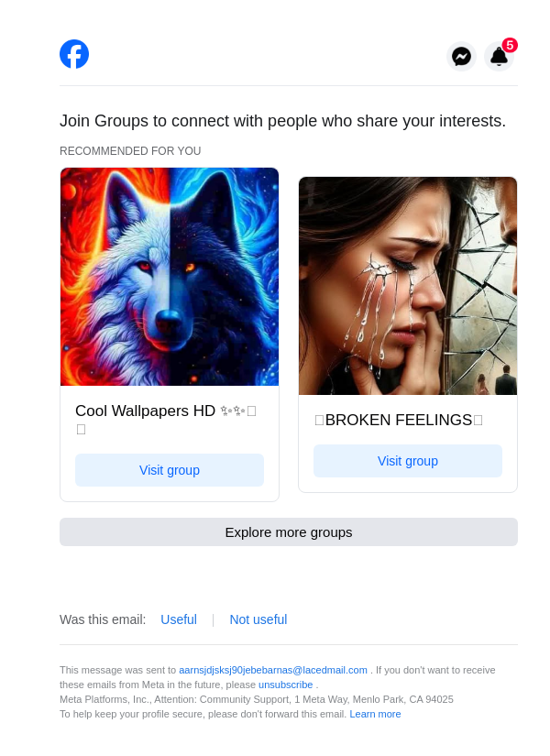Click the RECOMMENDED FOR YOU heading
This screenshot has width=550, height=756.
(130, 151)
